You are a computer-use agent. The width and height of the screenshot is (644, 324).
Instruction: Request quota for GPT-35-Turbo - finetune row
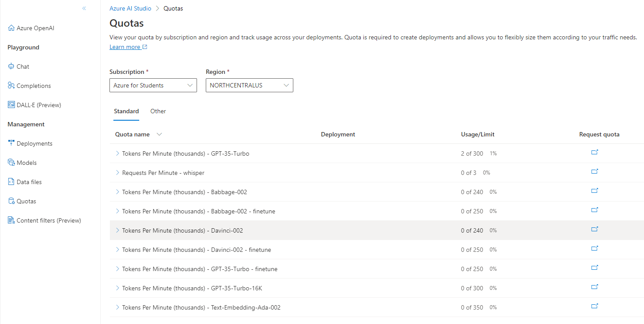595,268
